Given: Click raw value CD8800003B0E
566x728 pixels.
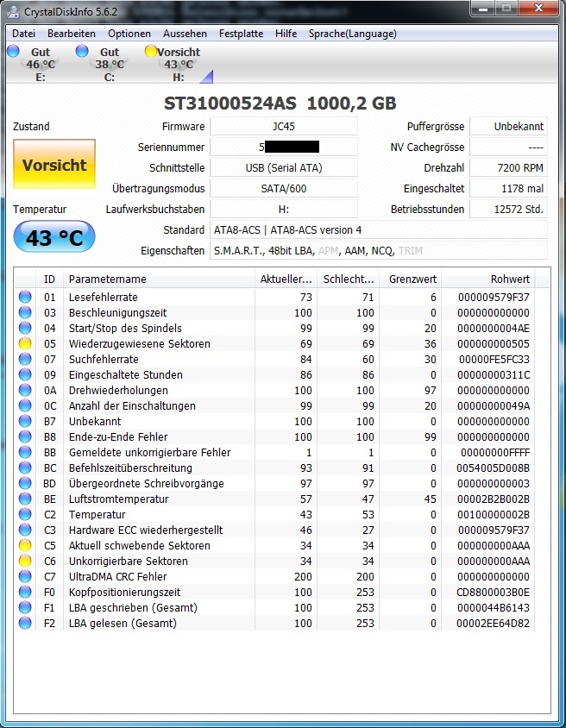Looking at the screenshot, I should point(494,593).
